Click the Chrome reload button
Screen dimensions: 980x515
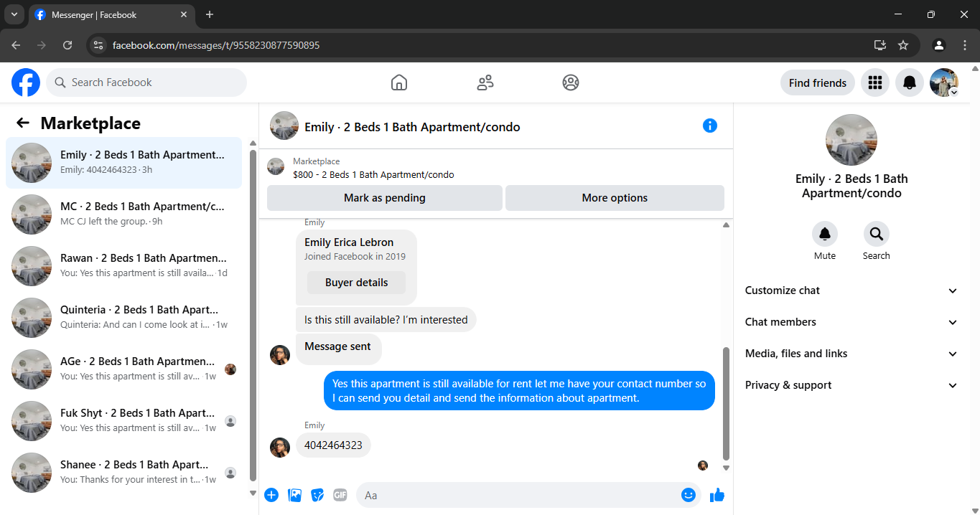coord(67,45)
